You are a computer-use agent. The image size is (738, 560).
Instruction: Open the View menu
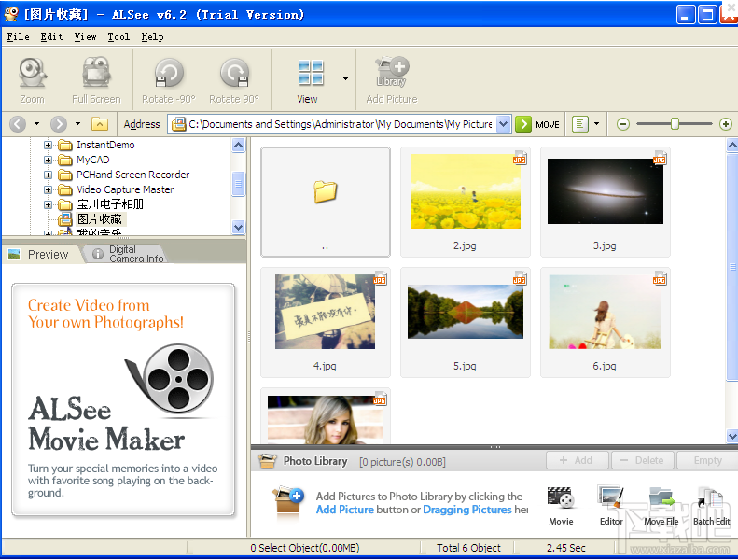coord(85,36)
